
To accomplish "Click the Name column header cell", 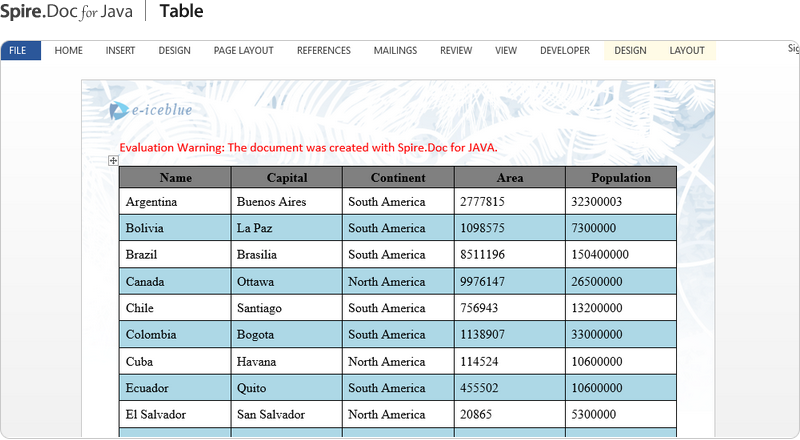I will click(175, 178).
